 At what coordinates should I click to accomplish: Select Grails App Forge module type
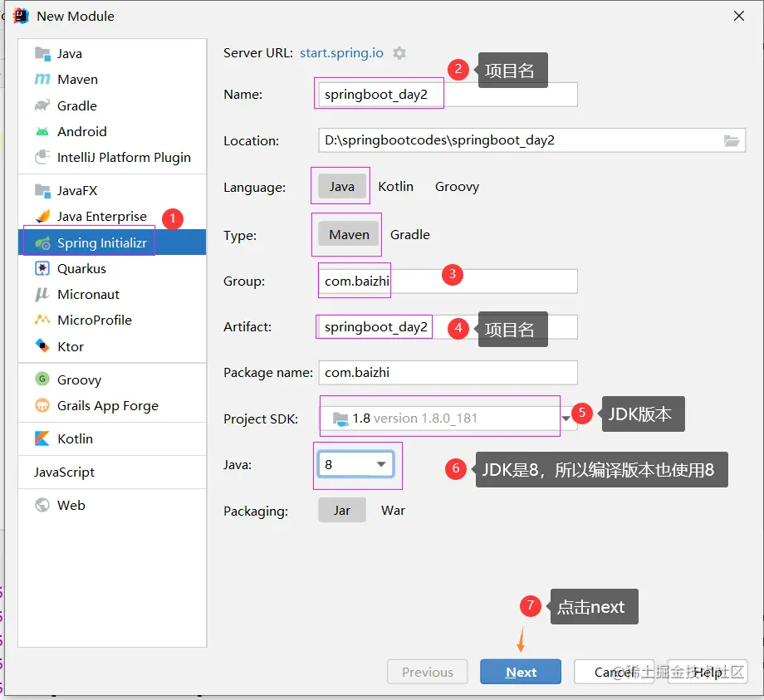point(112,406)
